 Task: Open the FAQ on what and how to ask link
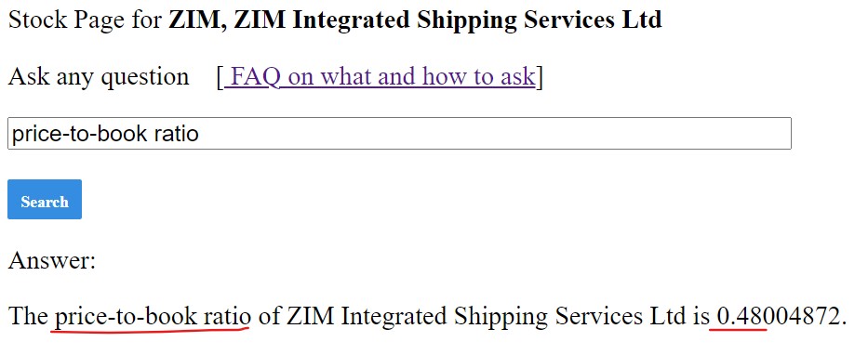380,76
